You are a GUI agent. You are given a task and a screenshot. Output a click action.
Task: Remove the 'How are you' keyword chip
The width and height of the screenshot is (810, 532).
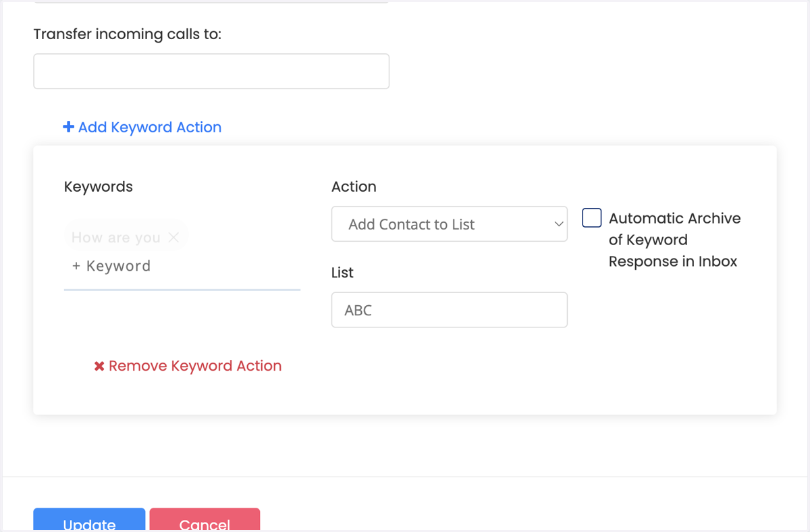click(173, 237)
